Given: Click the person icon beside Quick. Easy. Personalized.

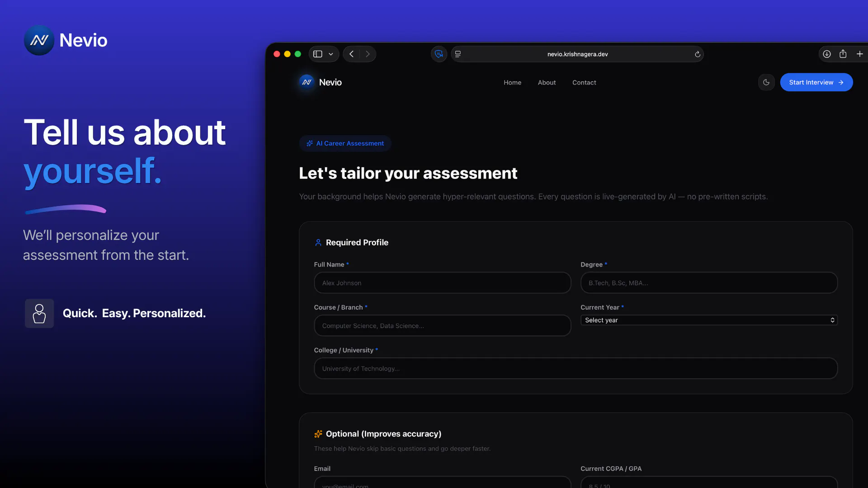Looking at the screenshot, I should [x=39, y=313].
